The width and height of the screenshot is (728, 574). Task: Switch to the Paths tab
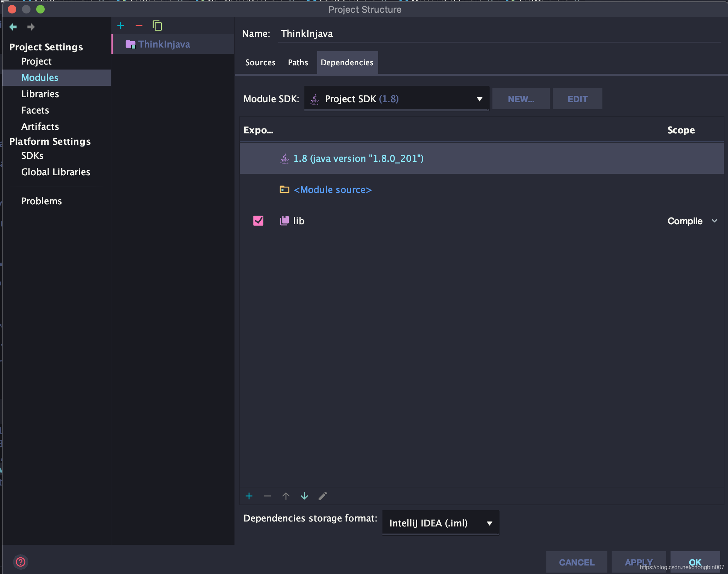pos(297,62)
